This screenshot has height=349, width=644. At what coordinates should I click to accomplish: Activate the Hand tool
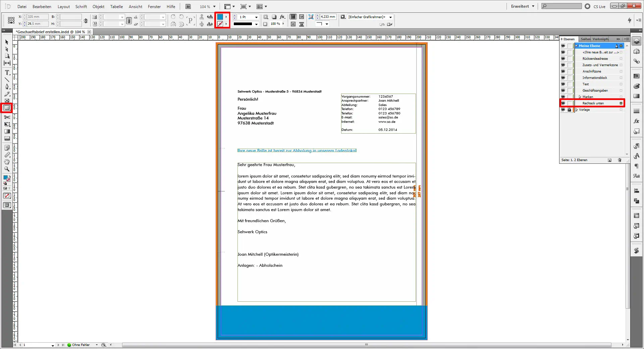pyautogui.click(x=7, y=162)
